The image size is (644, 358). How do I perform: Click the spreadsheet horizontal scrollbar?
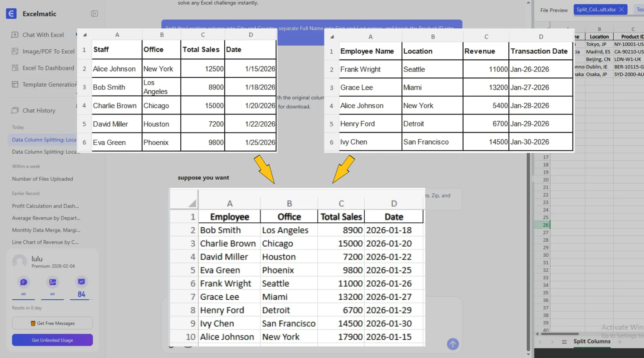point(560,334)
